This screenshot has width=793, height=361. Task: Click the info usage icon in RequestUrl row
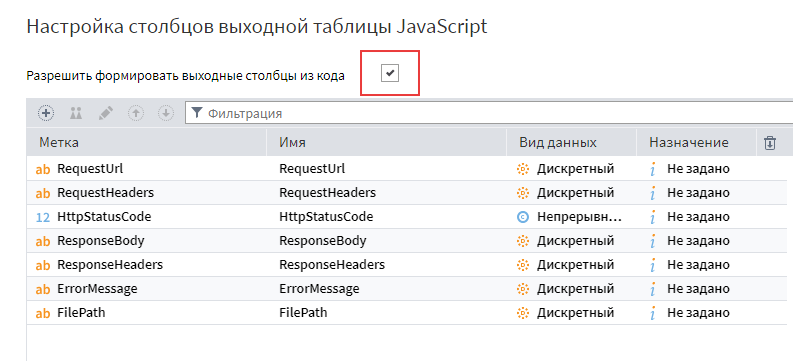click(653, 169)
